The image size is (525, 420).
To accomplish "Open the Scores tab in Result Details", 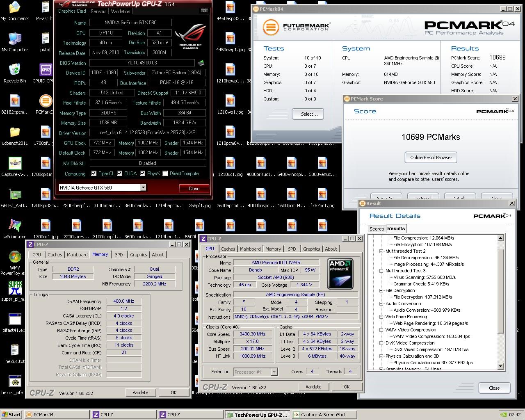I will (377, 229).
